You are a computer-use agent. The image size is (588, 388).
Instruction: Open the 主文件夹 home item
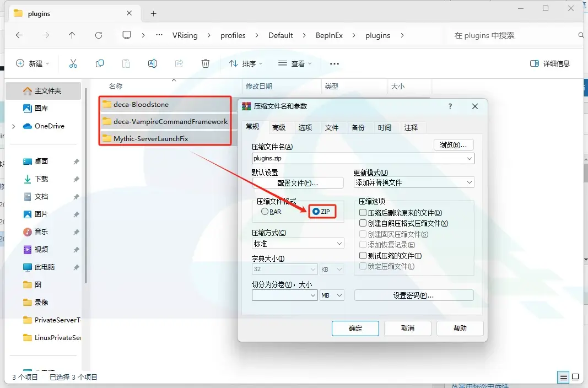click(x=43, y=91)
